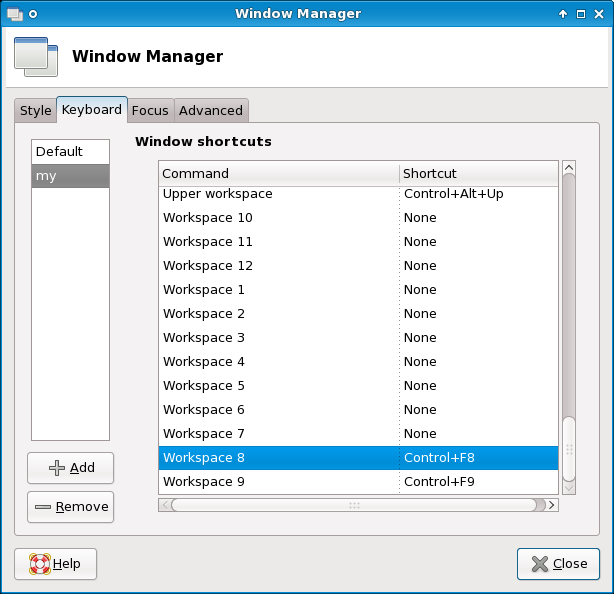Image resolution: width=614 pixels, height=594 pixels.
Task: Click the Window Manager header icon
Action: (x=36, y=57)
